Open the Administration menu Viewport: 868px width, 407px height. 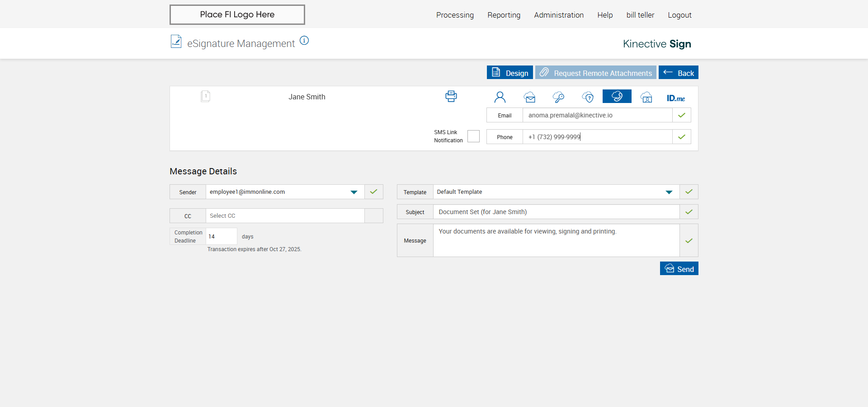[x=558, y=15]
